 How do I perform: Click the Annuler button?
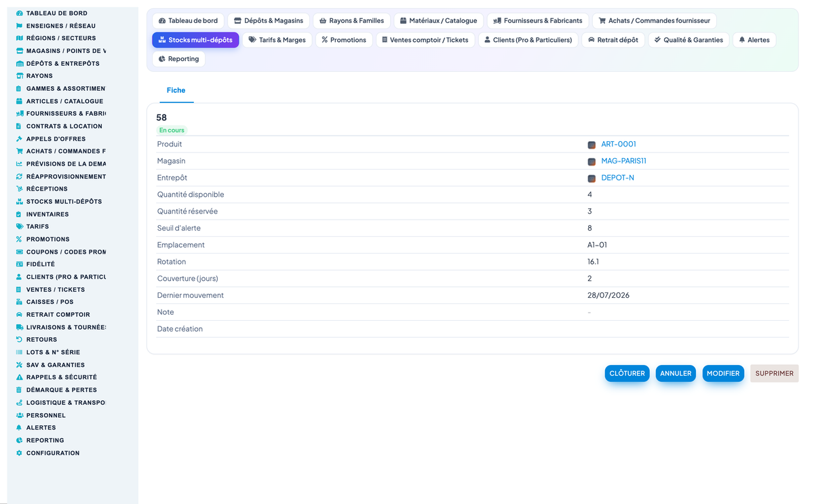pos(676,374)
